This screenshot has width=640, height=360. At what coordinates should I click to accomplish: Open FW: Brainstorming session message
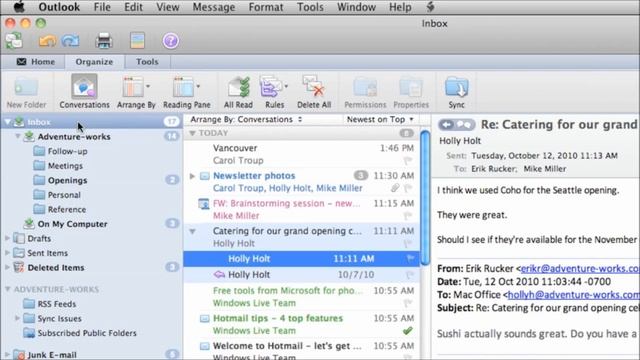[301, 209]
